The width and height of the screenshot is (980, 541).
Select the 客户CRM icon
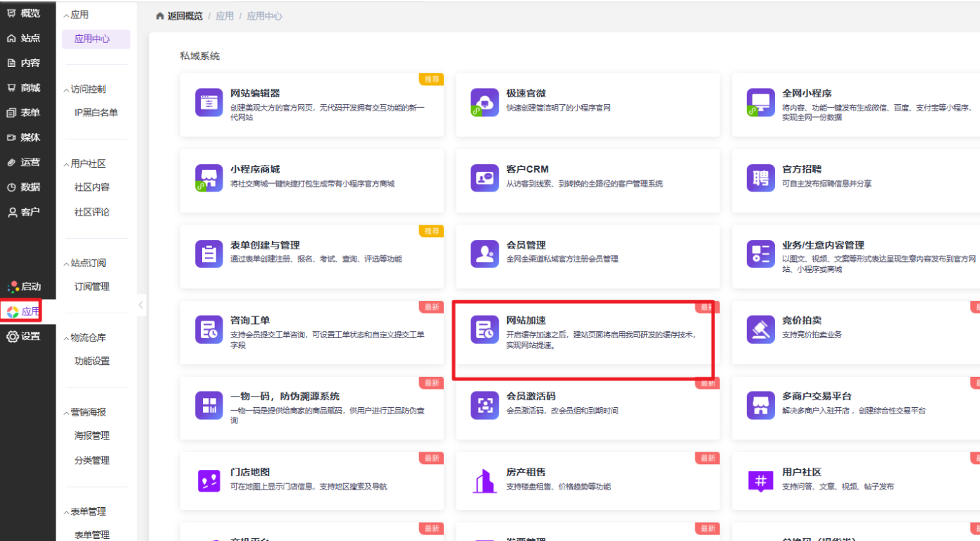pyautogui.click(x=485, y=178)
